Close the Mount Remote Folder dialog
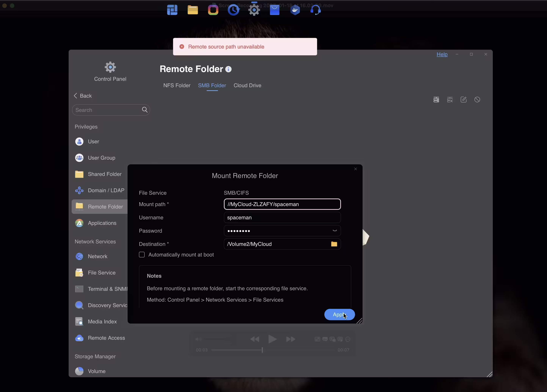This screenshot has width=547, height=392. [x=356, y=169]
